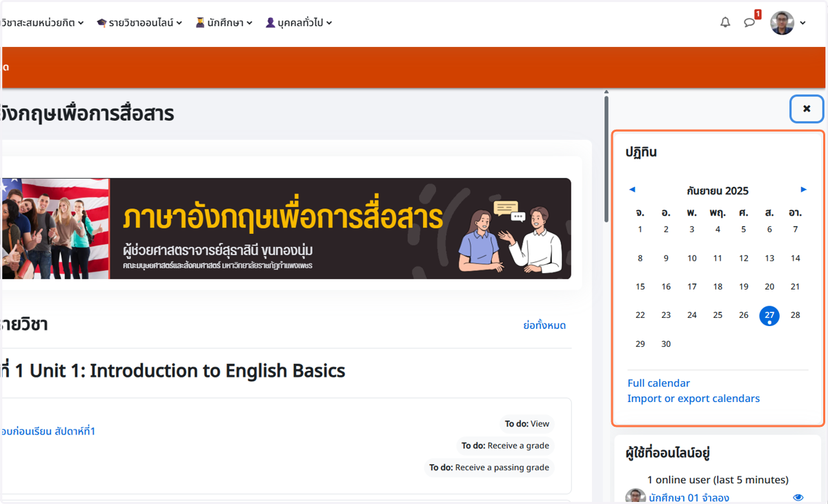The image size is (828, 504).
Task: Select calendar day 10
Action: pyautogui.click(x=692, y=259)
